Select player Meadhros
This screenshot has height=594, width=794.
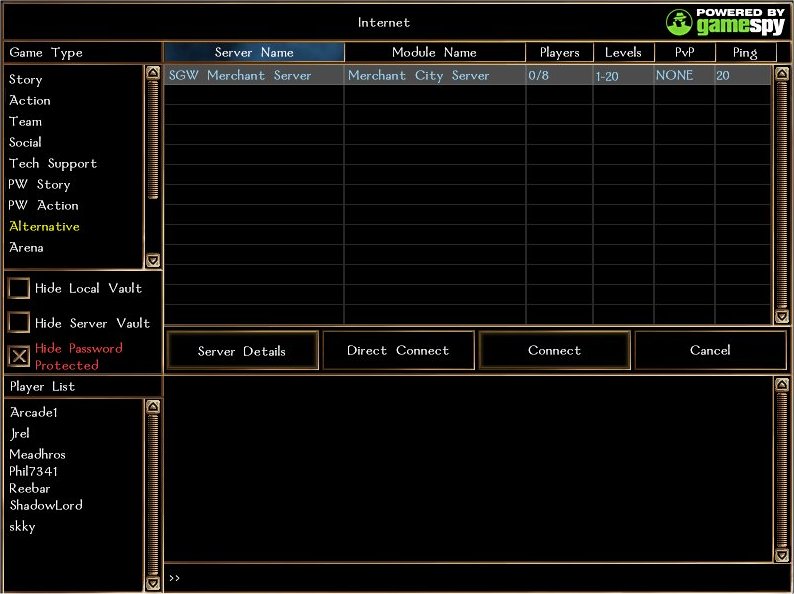[x=37, y=454]
